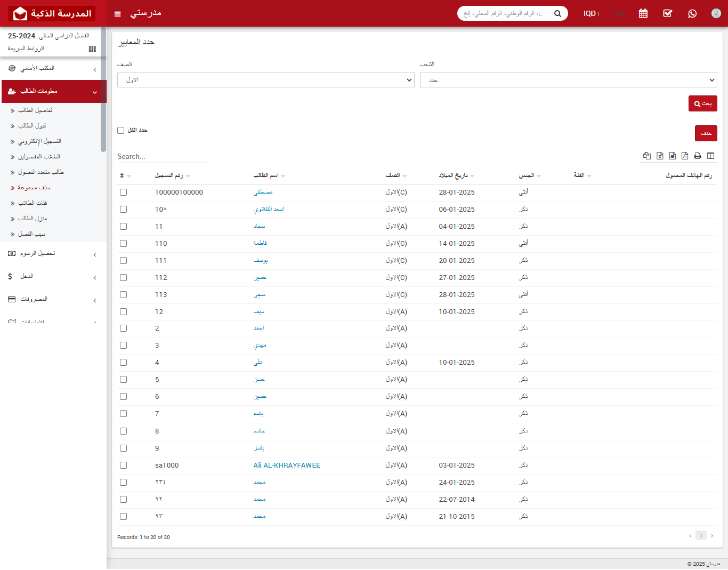Copy the table to clipboard

tap(647, 156)
